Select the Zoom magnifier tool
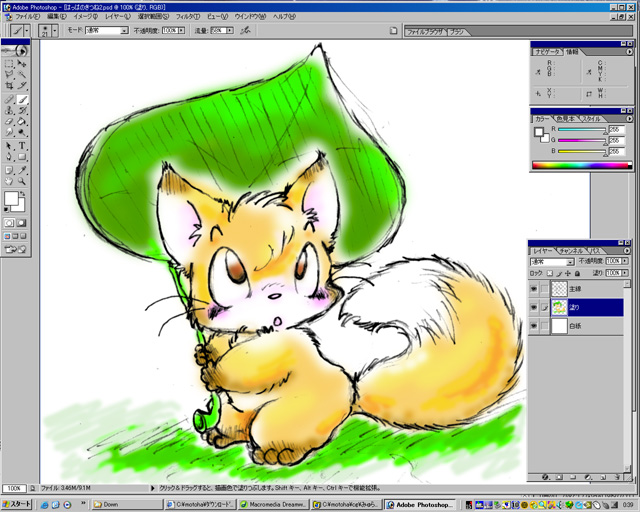This screenshot has width=640, height=512. coord(22,181)
